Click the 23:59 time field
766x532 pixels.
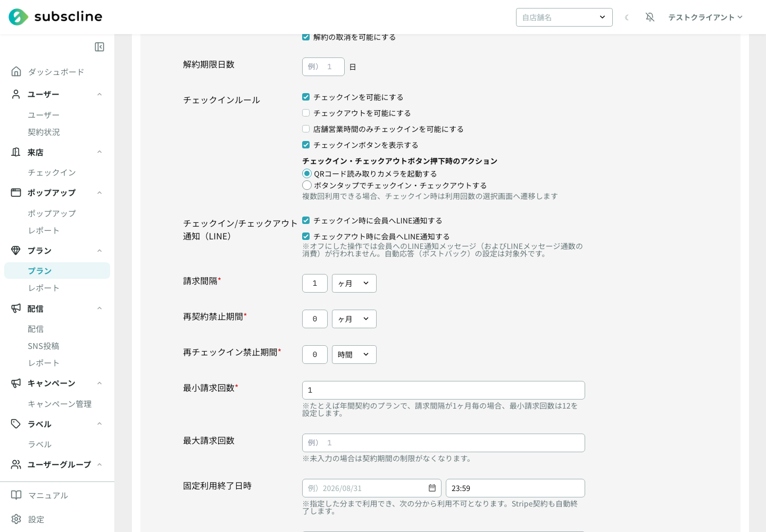515,488
